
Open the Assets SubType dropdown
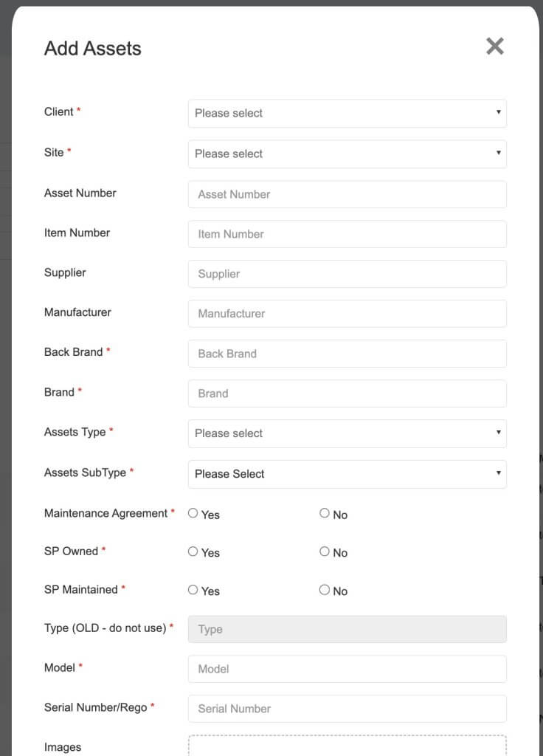347,473
